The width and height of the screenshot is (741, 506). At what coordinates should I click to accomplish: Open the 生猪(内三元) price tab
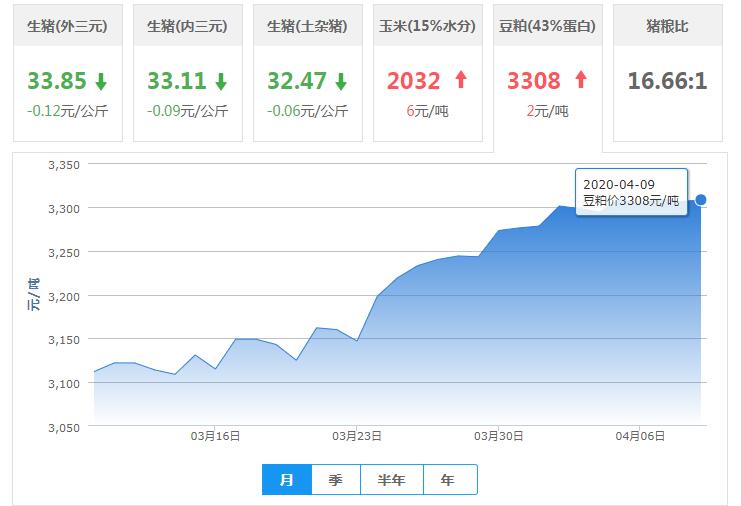(188, 27)
